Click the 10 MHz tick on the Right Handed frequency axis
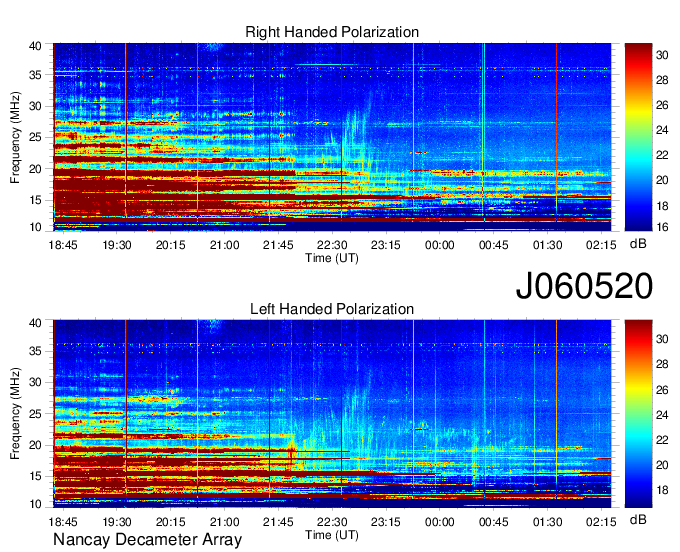 click(x=36, y=227)
